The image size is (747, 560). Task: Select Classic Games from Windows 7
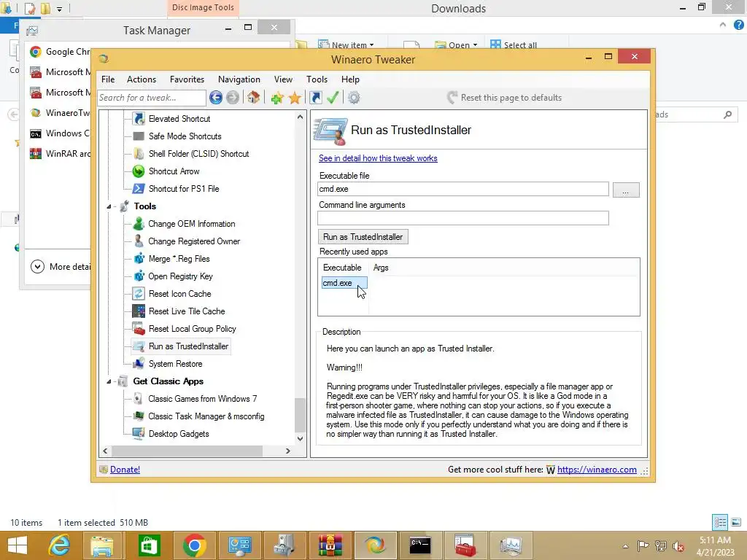pyautogui.click(x=203, y=399)
